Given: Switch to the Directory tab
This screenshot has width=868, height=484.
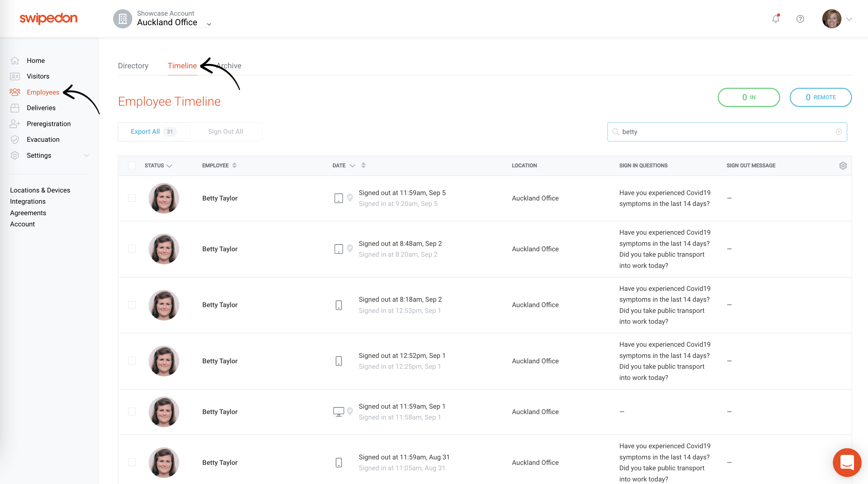Looking at the screenshot, I should point(133,66).
